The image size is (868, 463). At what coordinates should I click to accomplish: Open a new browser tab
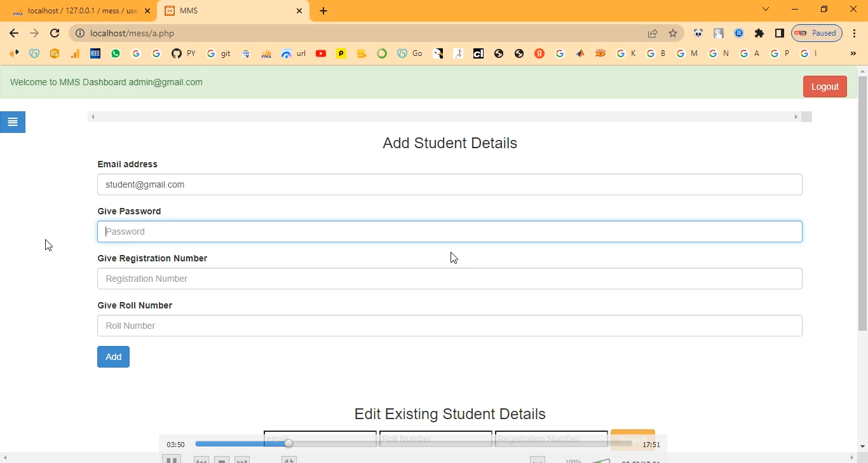tap(323, 11)
